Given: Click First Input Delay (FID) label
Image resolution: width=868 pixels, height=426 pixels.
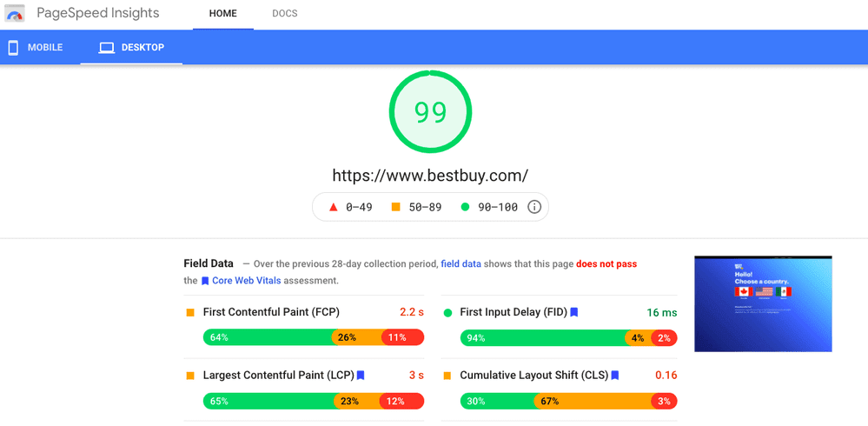Looking at the screenshot, I should point(514,312).
